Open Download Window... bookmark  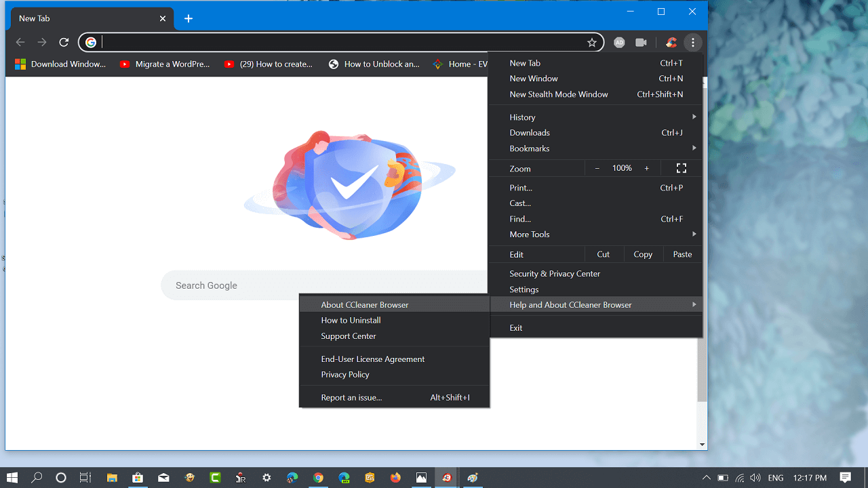click(60, 64)
